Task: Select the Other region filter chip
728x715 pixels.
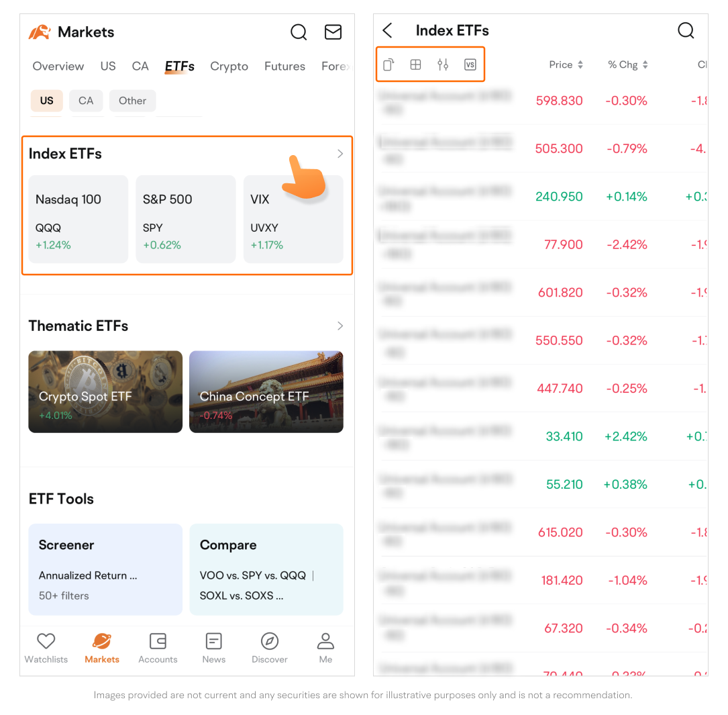Action: point(132,101)
